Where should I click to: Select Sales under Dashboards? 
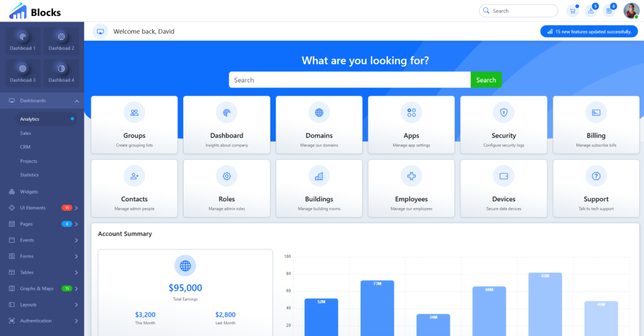[x=26, y=133]
